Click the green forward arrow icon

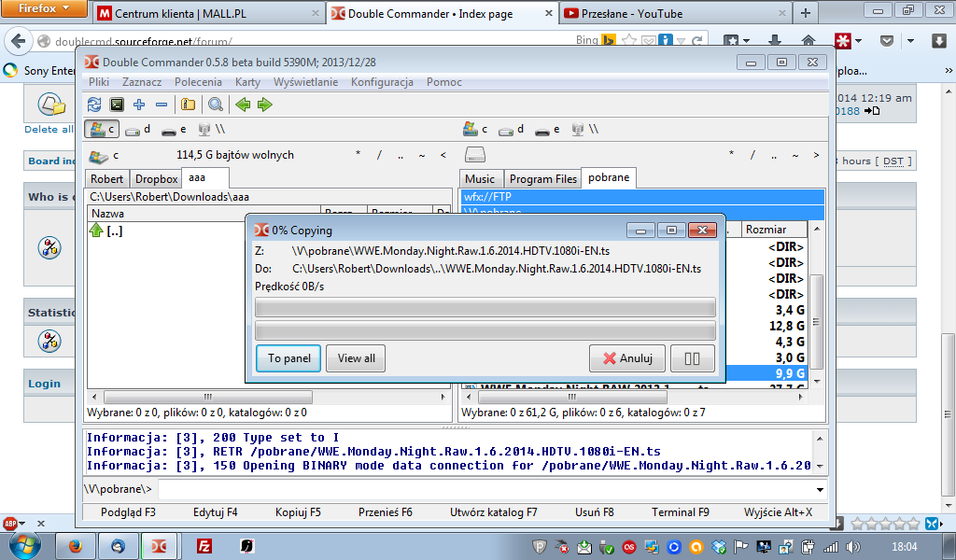pyautogui.click(x=265, y=105)
